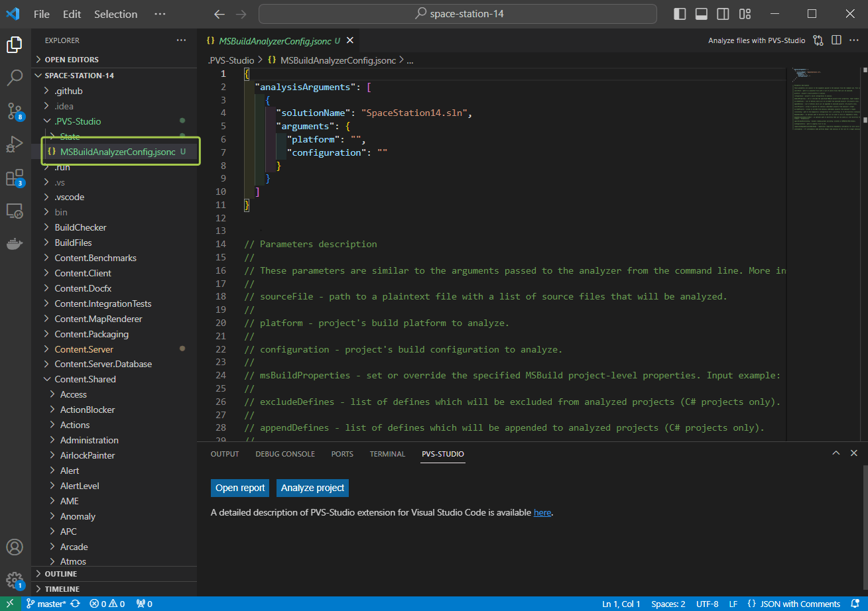Open the notifications bell in the status bar
This screenshot has width=868, height=611.
point(855,604)
